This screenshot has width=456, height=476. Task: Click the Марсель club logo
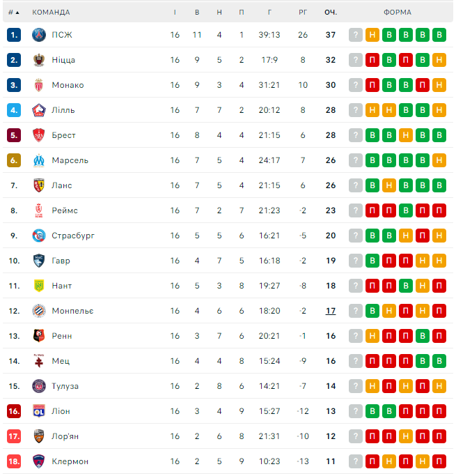[x=39, y=160]
